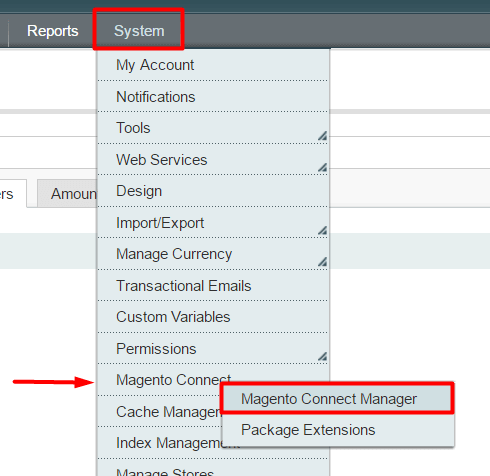Open Index Management entry
This screenshot has width=490, height=476.
click(x=160, y=443)
